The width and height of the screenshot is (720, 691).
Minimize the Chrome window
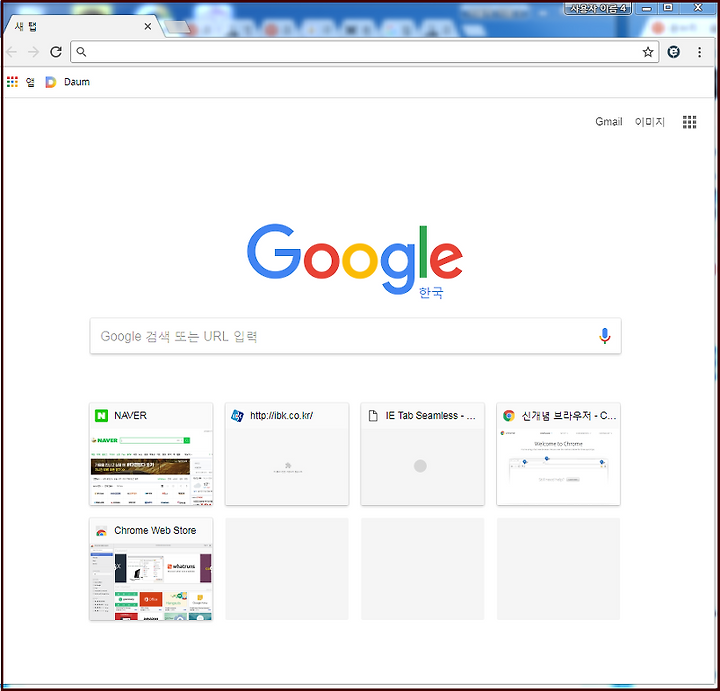coord(646,8)
